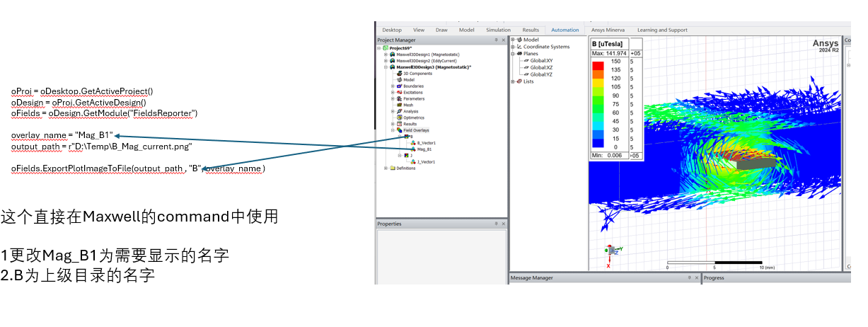Viewport: 868px width, 327px height.
Task: Click the Maxwell3DDesign3 design icon
Action: point(393,67)
